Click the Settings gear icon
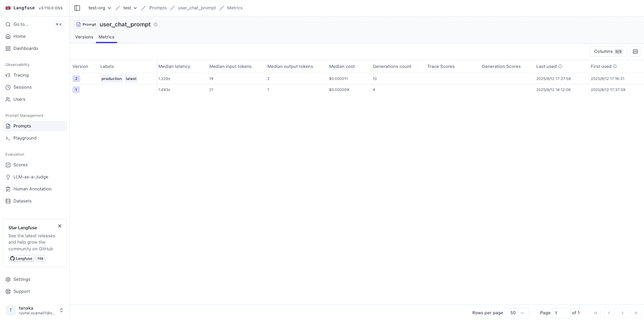644x321 pixels. pos(8,279)
